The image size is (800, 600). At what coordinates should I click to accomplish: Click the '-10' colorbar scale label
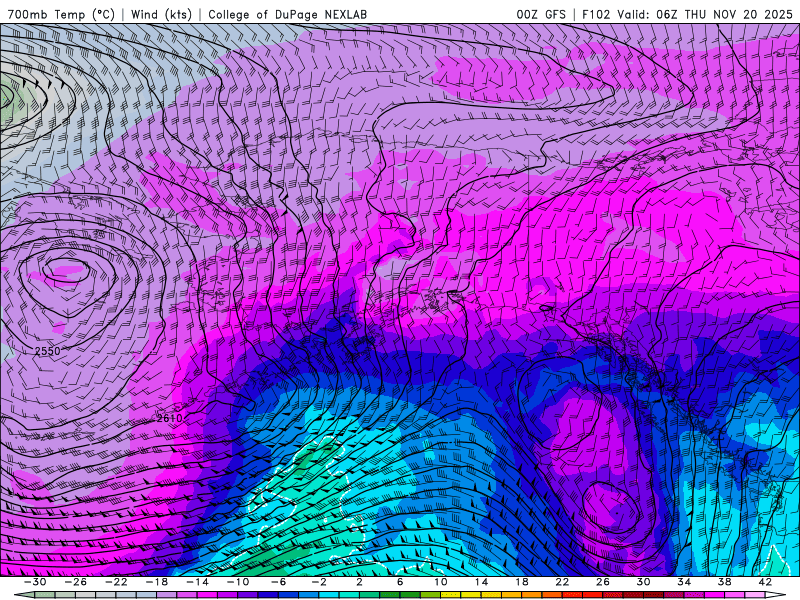(238, 582)
